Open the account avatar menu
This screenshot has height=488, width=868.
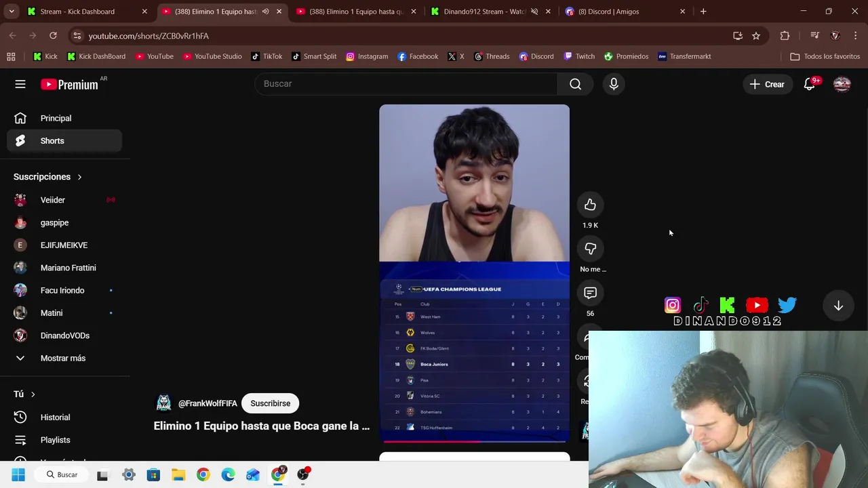tap(842, 84)
